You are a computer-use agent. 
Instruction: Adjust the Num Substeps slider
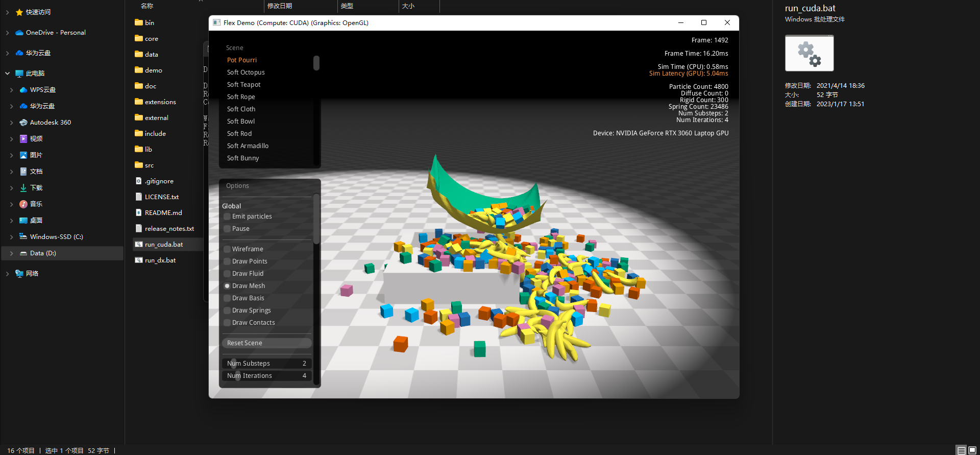click(x=266, y=364)
